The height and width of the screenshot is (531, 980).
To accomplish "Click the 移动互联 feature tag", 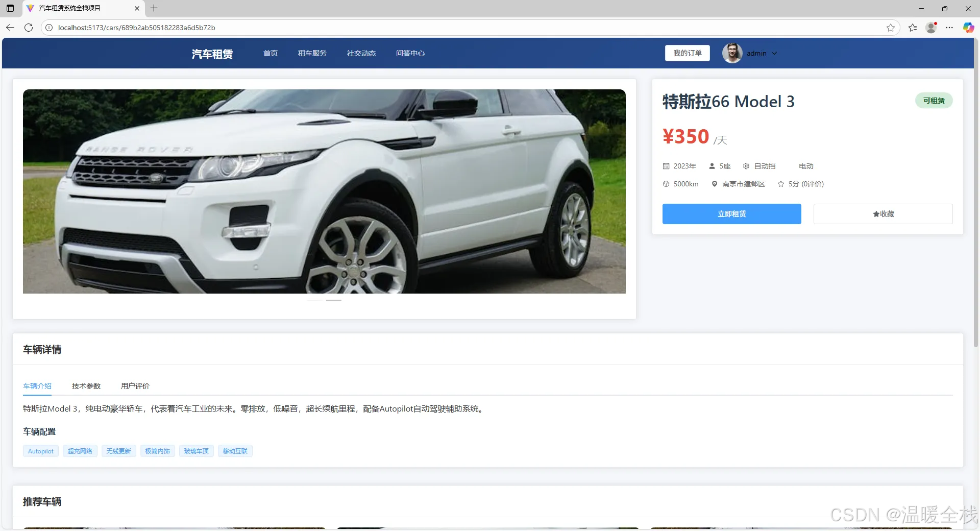I will tap(235, 451).
